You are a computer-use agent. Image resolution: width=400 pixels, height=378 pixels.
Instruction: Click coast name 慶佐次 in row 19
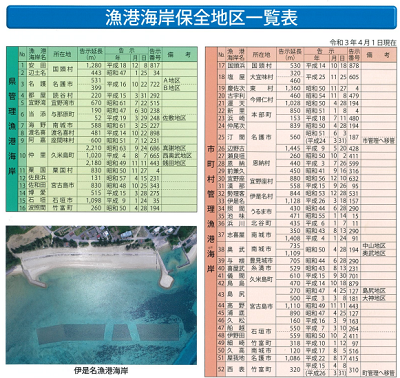[236, 88]
